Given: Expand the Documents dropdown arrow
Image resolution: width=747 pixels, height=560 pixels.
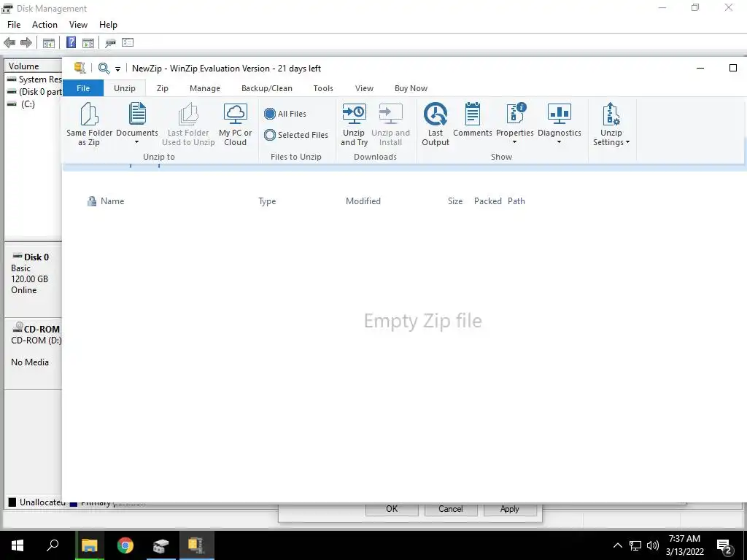Looking at the screenshot, I should pyautogui.click(x=136, y=142).
